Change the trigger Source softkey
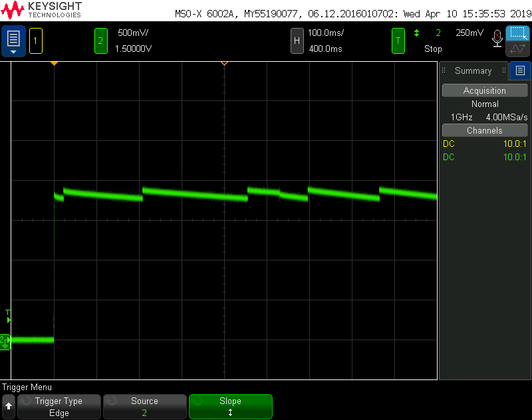Image resolution: width=532 pixels, height=420 pixels. (x=144, y=407)
